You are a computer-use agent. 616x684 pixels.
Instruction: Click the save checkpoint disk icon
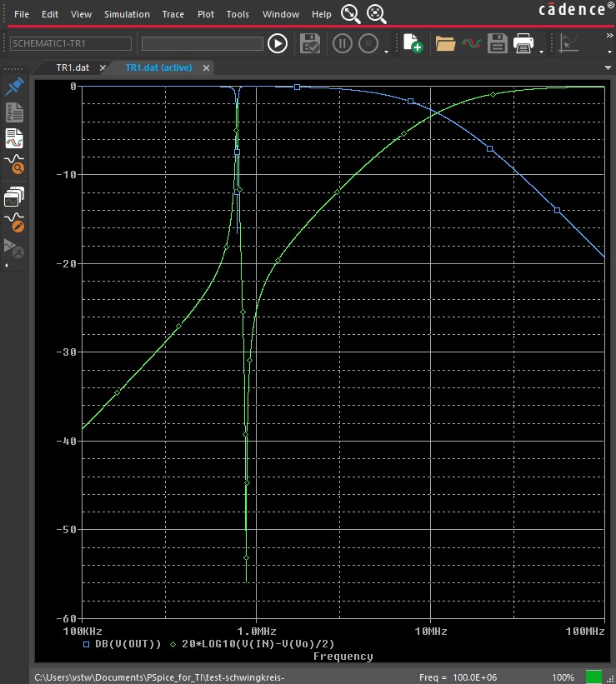click(x=310, y=43)
